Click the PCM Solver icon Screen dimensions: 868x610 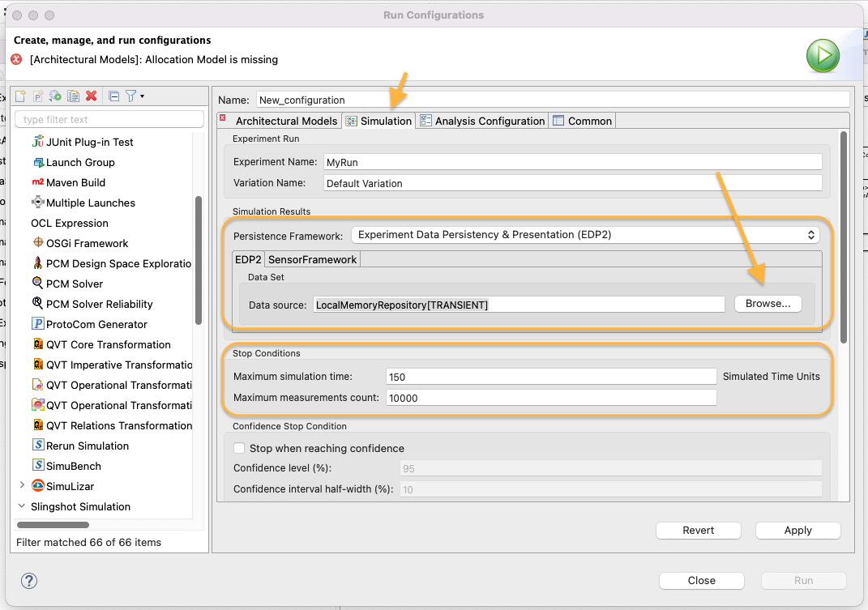coord(37,283)
